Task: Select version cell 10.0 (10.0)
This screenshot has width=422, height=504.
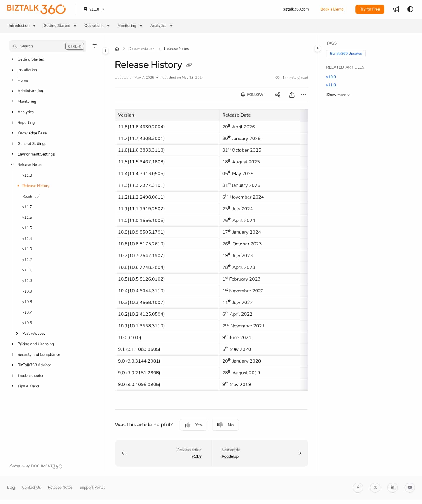Action: click(x=167, y=338)
